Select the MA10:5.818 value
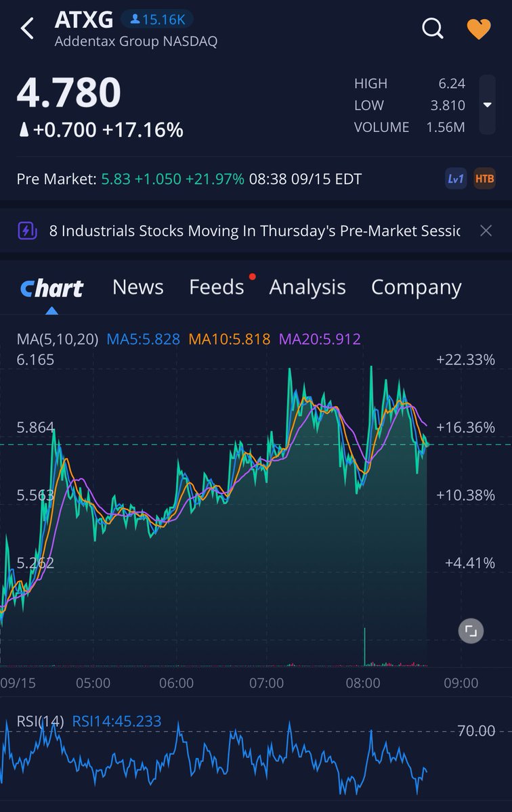Viewport: 512px width, 812px height. (x=230, y=339)
